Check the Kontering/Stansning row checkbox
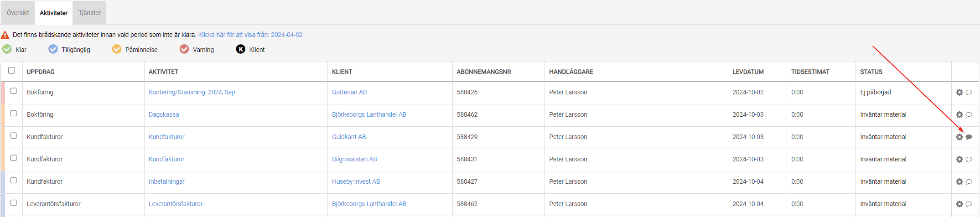Screen dimensions: 980x217 click(x=14, y=91)
